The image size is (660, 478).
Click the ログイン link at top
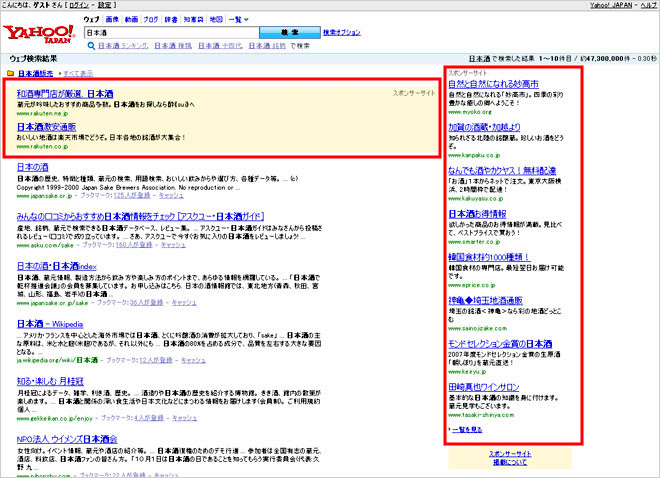pos(79,5)
